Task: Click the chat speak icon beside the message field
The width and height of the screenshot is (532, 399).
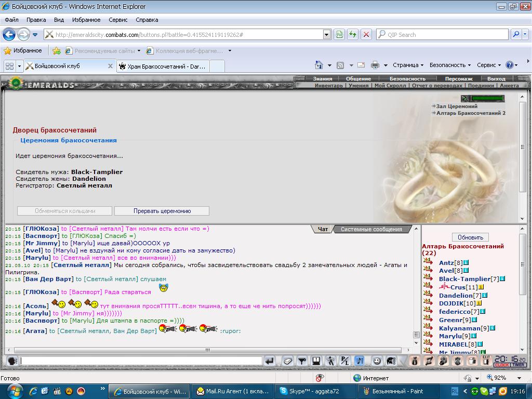Action: tap(12, 361)
